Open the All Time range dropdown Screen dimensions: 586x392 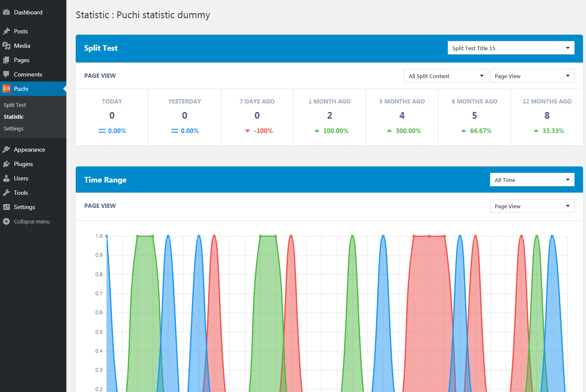pyautogui.click(x=532, y=180)
